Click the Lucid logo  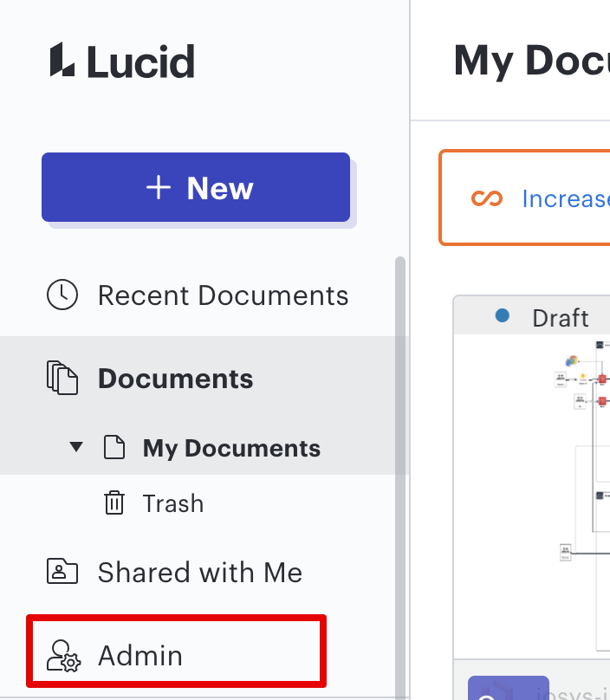click(x=122, y=61)
